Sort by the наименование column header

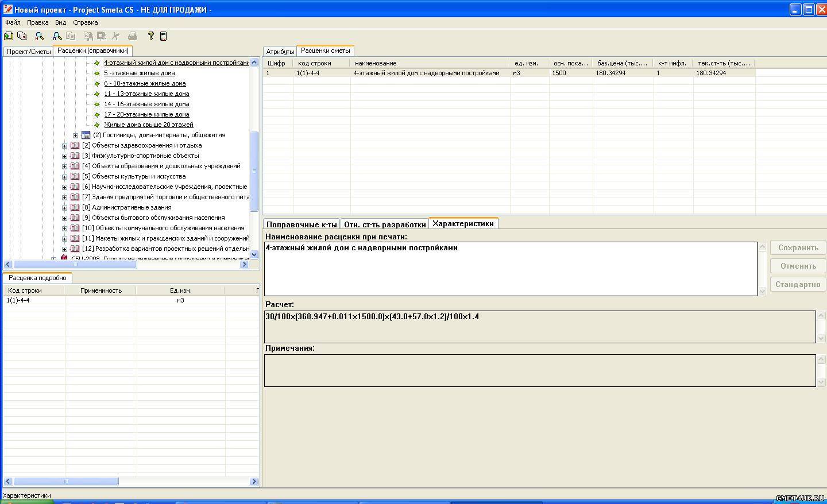[x=430, y=63]
